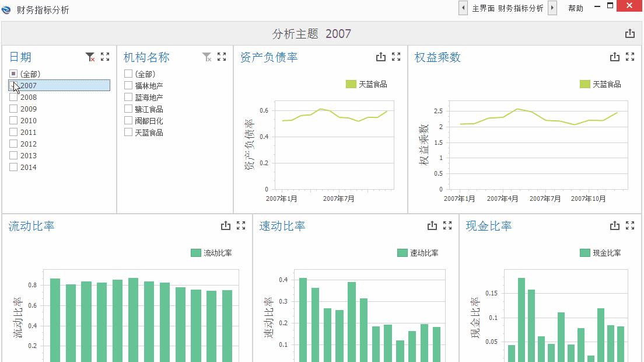Clear the 日期 filter
The width and height of the screenshot is (644, 362).
(x=90, y=57)
